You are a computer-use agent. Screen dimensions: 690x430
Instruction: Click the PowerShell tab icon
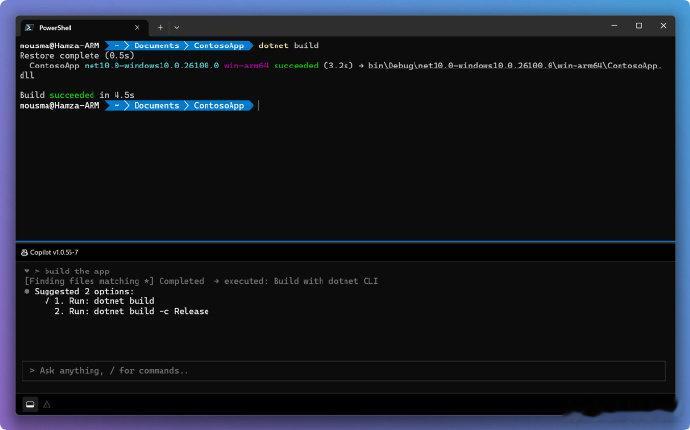tap(29, 28)
